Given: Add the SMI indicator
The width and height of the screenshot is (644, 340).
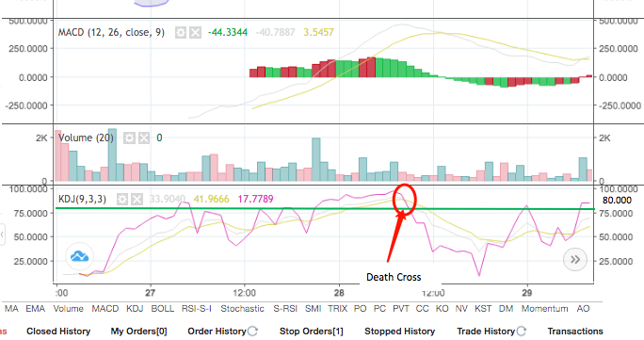Looking at the screenshot, I should [313, 309].
